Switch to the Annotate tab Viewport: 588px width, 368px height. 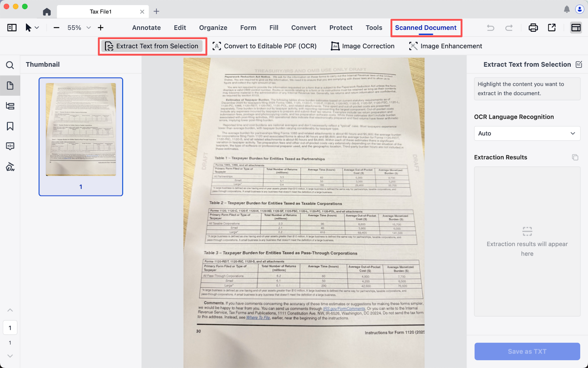[146, 28]
